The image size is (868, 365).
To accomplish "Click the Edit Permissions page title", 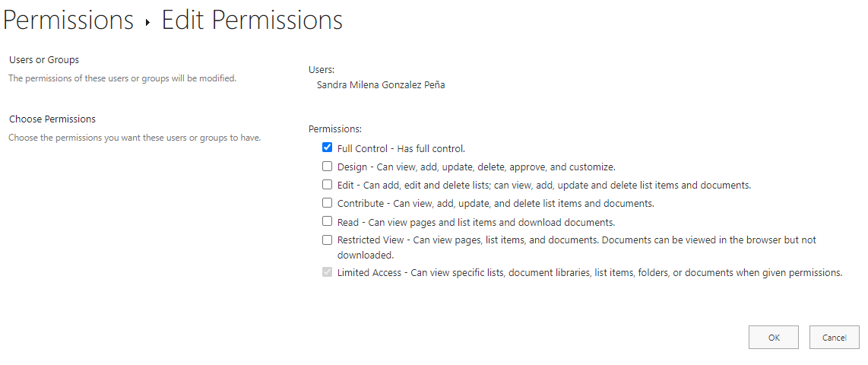I will 252,21.
